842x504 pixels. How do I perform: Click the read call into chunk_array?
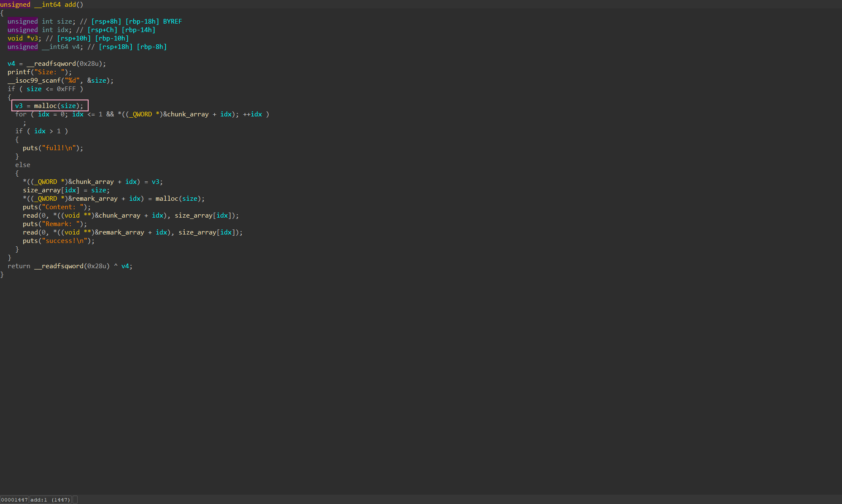pos(131,216)
